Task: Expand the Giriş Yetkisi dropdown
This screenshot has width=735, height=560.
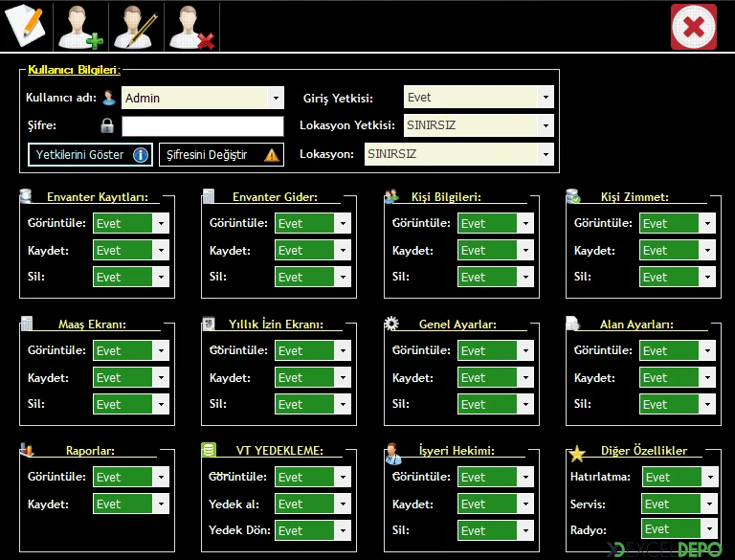Action: point(545,98)
